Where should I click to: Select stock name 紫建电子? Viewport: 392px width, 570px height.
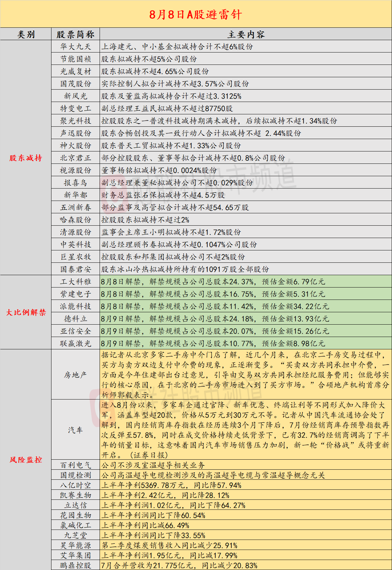(76, 294)
